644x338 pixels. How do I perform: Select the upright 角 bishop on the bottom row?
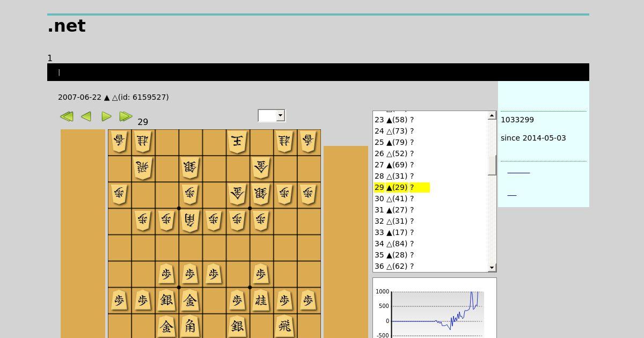pos(190,326)
